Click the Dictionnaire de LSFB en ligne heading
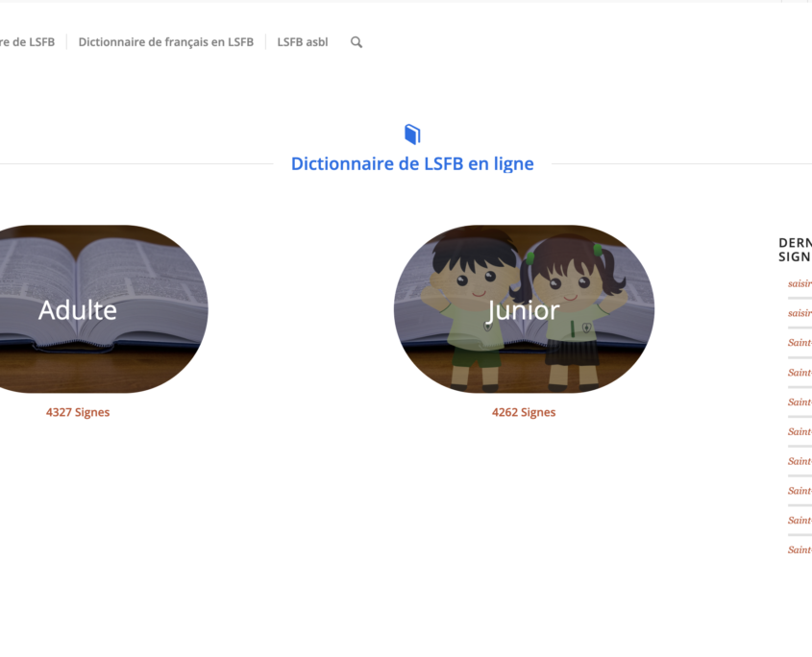812x657 pixels. click(412, 163)
